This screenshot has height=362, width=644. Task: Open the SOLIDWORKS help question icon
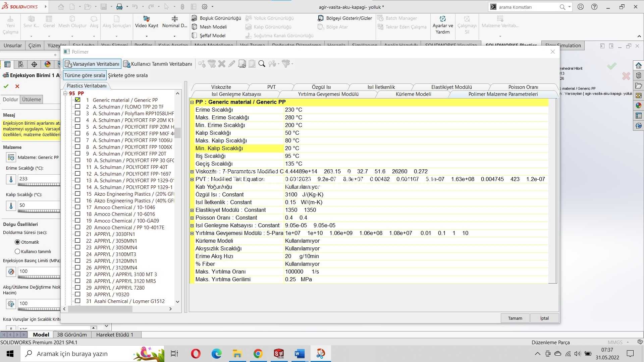[x=594, y=7]
